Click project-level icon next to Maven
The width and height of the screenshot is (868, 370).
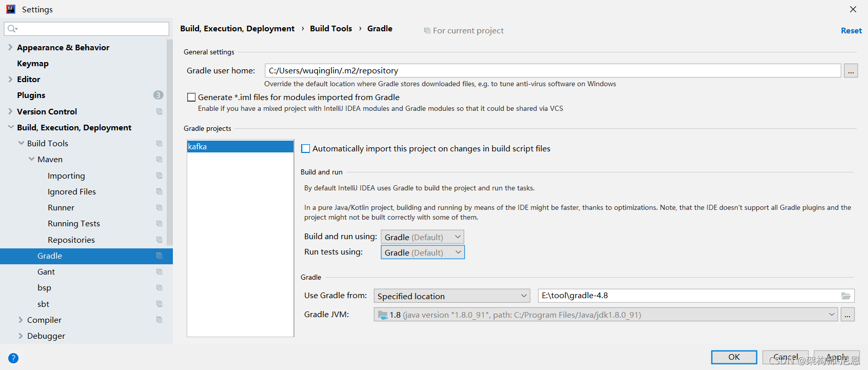[160, 160]
